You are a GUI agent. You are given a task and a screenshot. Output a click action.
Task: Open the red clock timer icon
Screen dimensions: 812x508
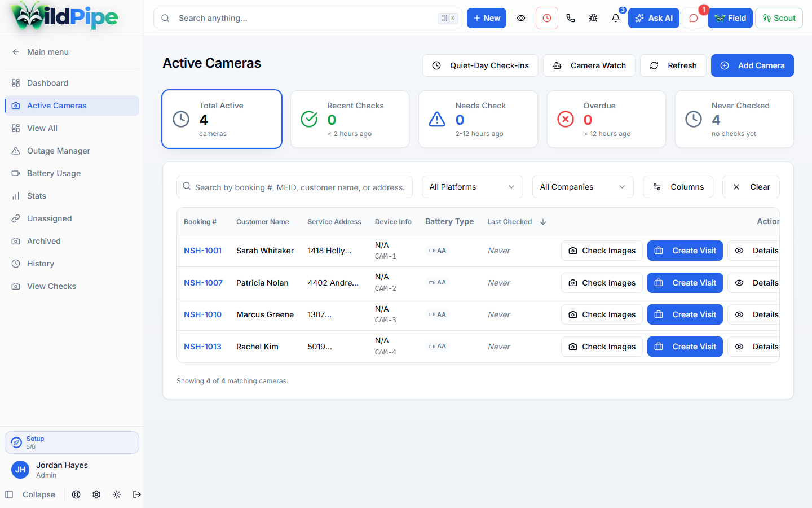coord(547,18)
